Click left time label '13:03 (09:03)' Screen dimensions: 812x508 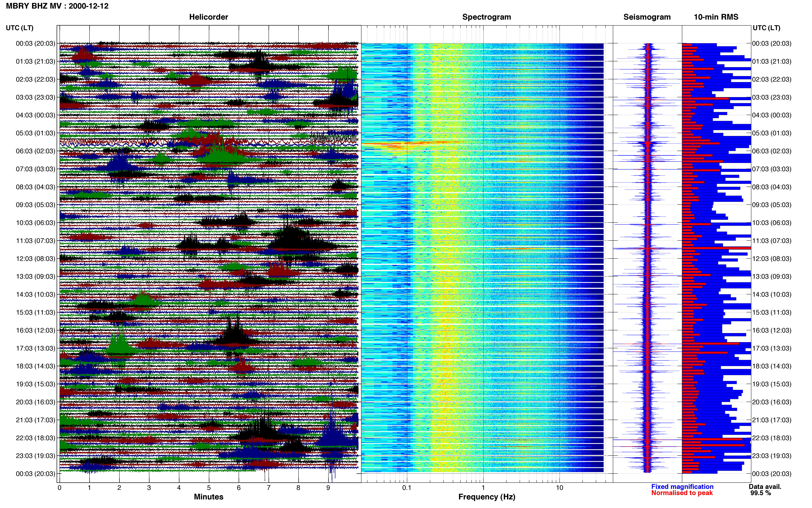[x=36, y=277]
